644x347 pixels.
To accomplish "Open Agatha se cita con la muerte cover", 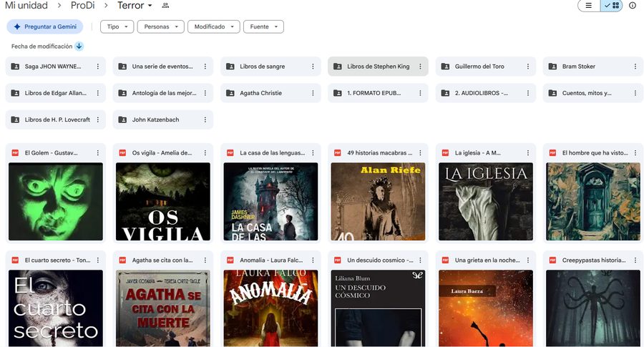I will point(163,308).
